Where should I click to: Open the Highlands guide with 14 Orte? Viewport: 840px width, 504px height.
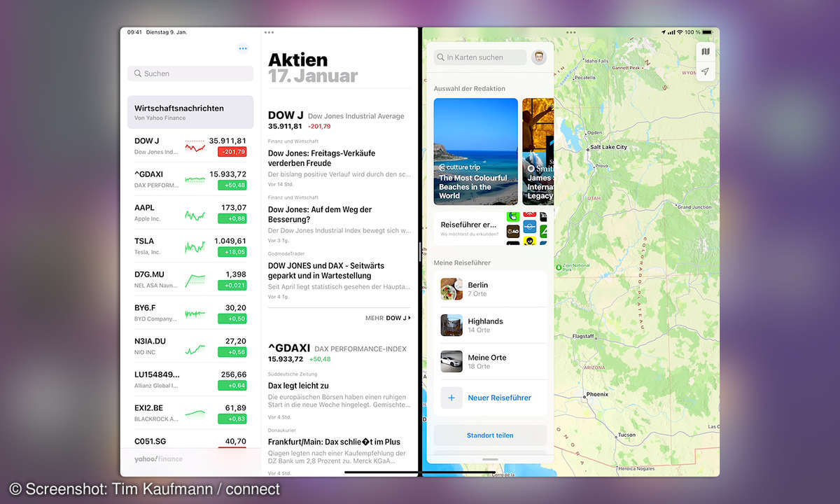[490, 325]
